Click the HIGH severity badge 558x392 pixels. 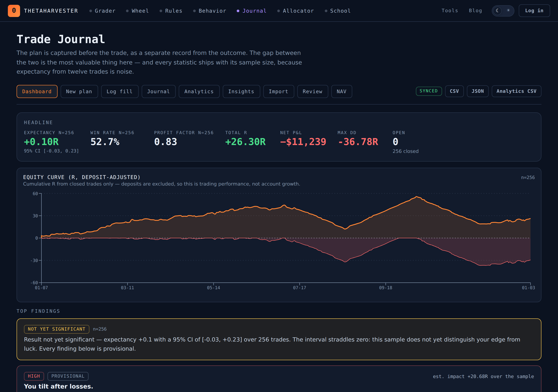[34, 376]
